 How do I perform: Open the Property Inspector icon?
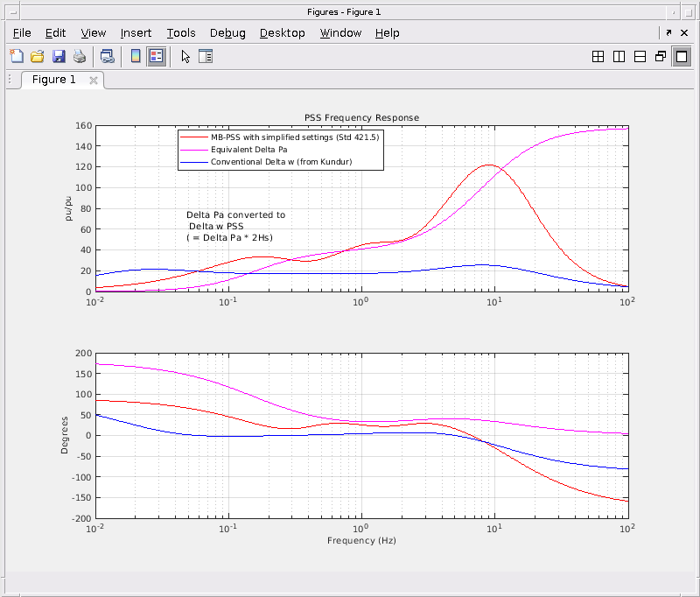206,57
